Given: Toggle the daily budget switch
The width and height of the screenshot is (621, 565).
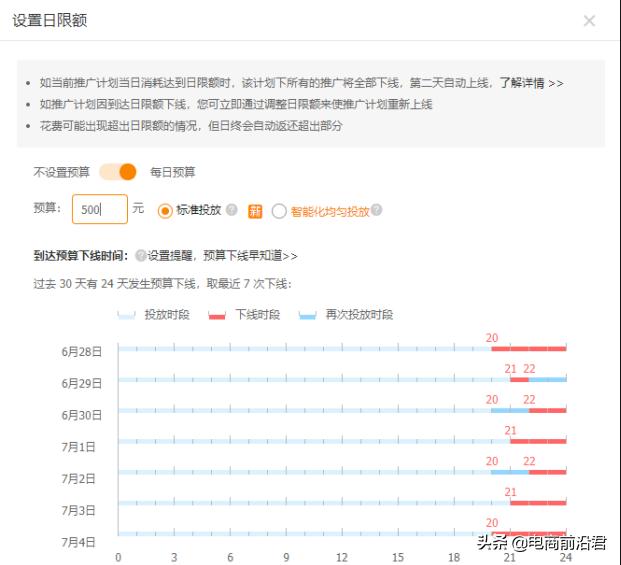Looking at the screenshot, I should [x=118, y=172].
